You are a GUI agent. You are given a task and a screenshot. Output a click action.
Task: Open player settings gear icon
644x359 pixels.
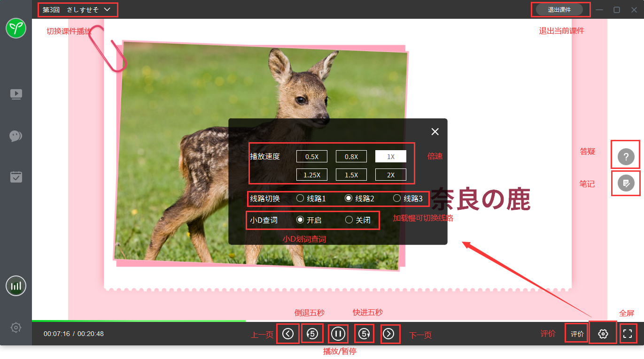[x=603, y=334]
